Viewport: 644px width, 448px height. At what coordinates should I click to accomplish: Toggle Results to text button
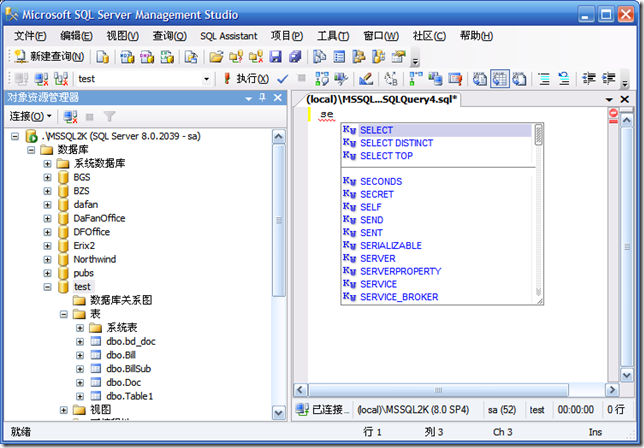click(479, 78)
